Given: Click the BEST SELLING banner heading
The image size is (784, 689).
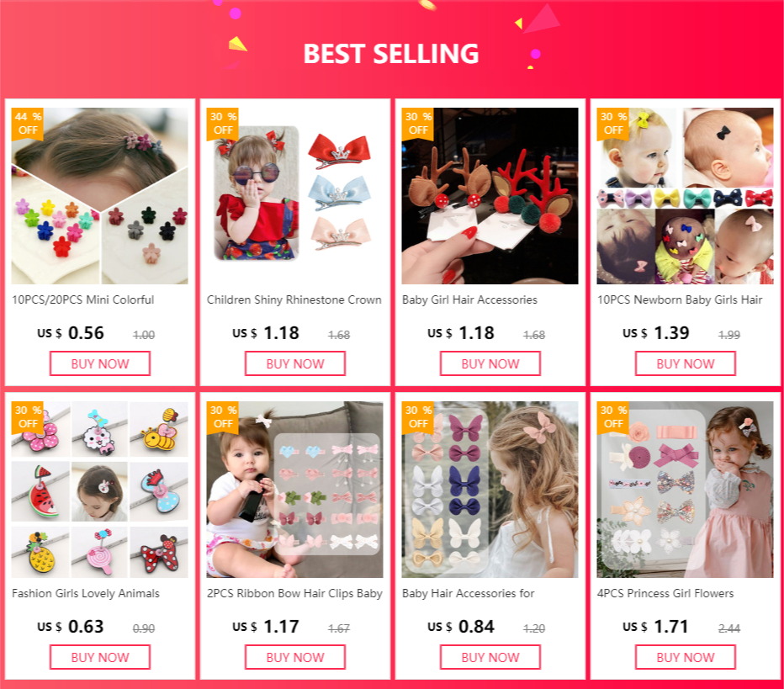Looking at the screenshot, I should (x=391, y=54).
